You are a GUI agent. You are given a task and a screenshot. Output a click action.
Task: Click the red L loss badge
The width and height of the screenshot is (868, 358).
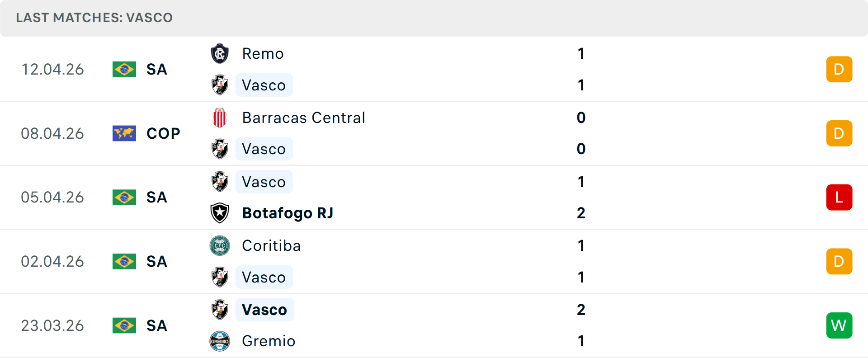tap(839, 198)
